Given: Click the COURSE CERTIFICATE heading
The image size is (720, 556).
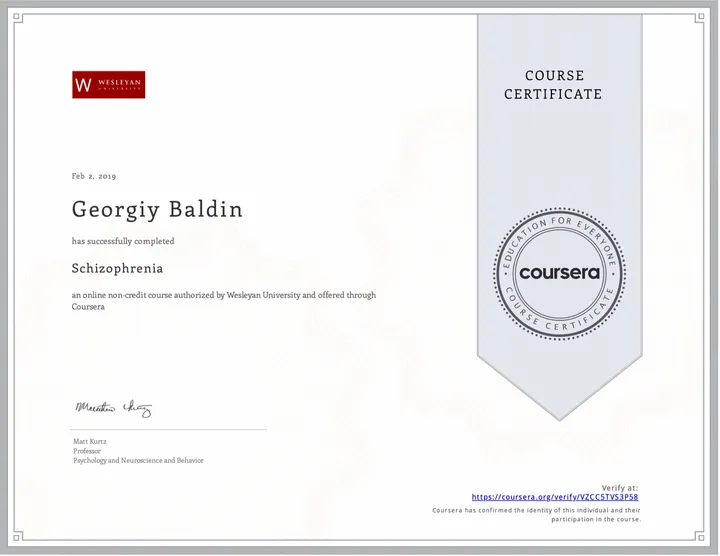Looking at the screenshot, I should click(553, 85).
